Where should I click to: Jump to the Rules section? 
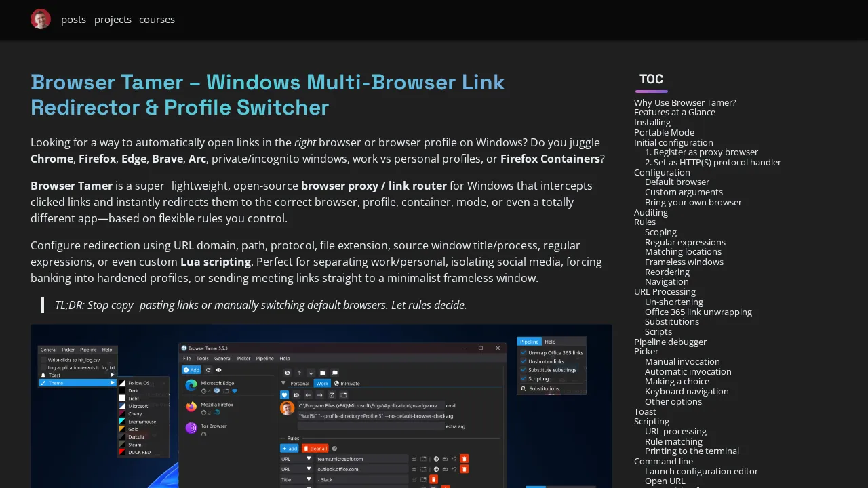click(645, 222)
